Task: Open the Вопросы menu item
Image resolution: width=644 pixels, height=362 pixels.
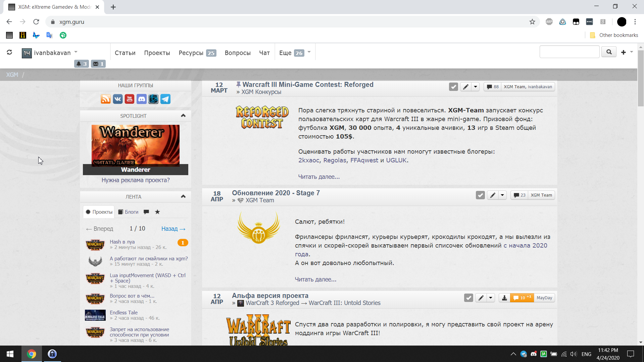Action: point(238,53)
